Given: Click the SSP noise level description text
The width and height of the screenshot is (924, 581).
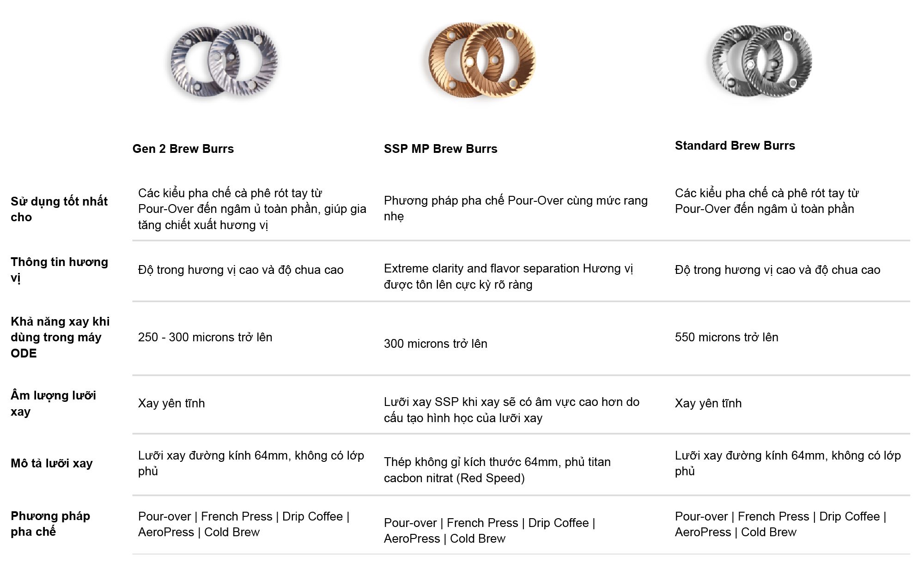Looking at the screenshot, I should coord(511,410).
